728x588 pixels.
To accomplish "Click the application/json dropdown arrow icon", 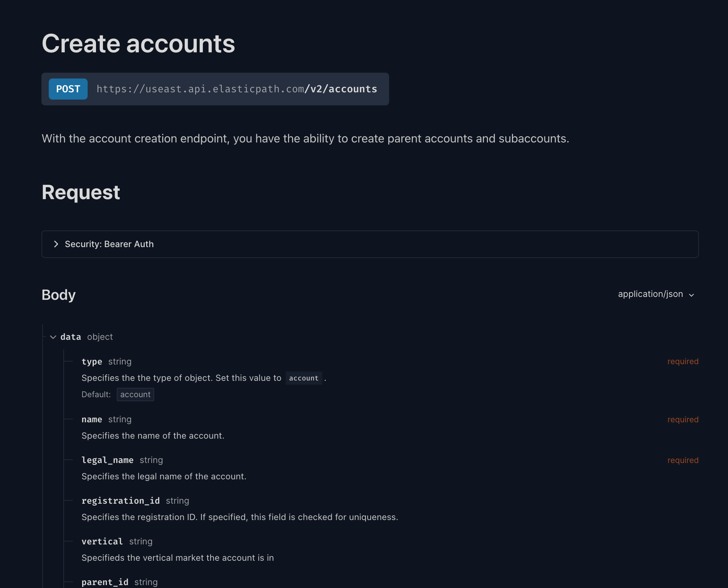I will coord(692,295).
